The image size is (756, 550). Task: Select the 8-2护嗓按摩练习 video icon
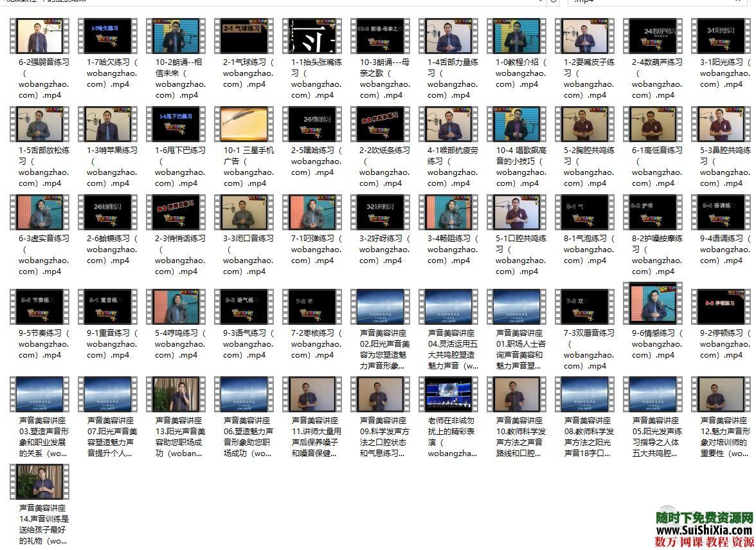652,212
